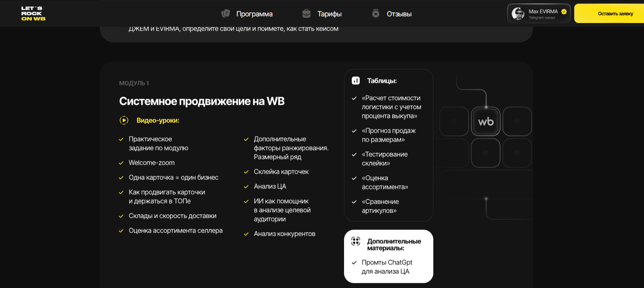This screenshot has height=288, width=644.
Task: Click the Таблицы chart icon
Action: 356,81
